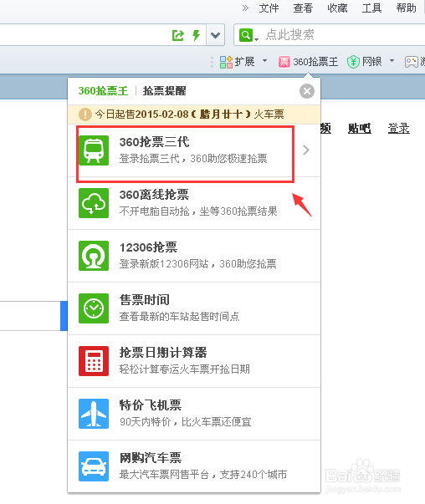Open the 网银 dropdown arrow
425x504 pixels.
pos(392,61)
